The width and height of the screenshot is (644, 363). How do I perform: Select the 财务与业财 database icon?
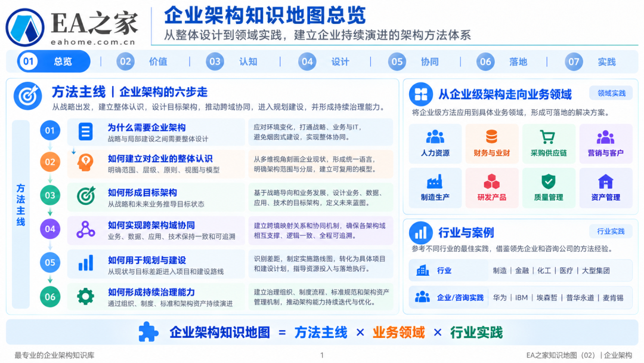click(x=491, y=137)
